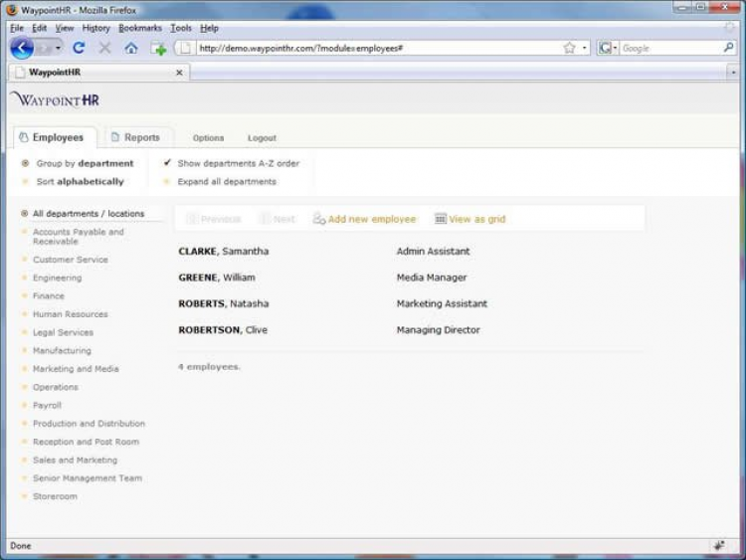Open employee ROBERTSON, Clive
This screenshot has height=560, width=746.
223,329
